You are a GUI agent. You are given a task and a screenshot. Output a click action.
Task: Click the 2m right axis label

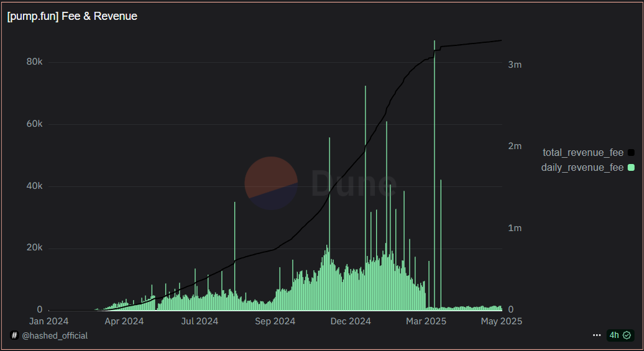pos(515,146)
